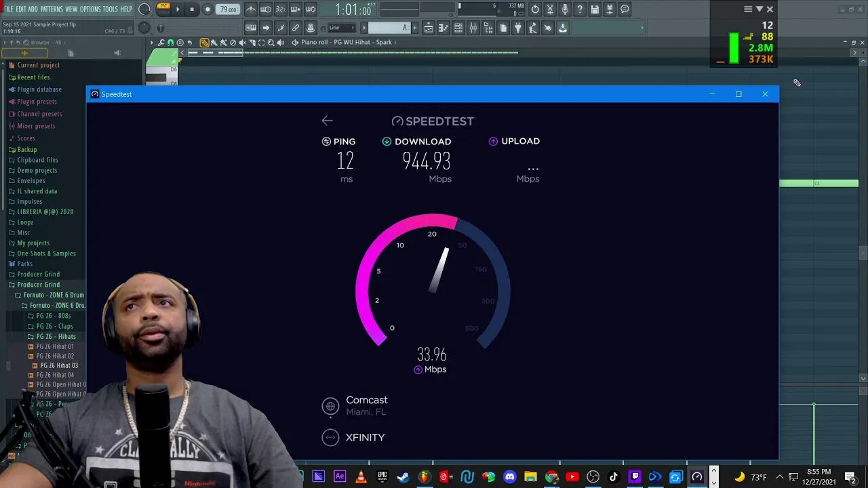Stop playback in FL Studio transport
868x488 pixels.
(x=193, y=9)
